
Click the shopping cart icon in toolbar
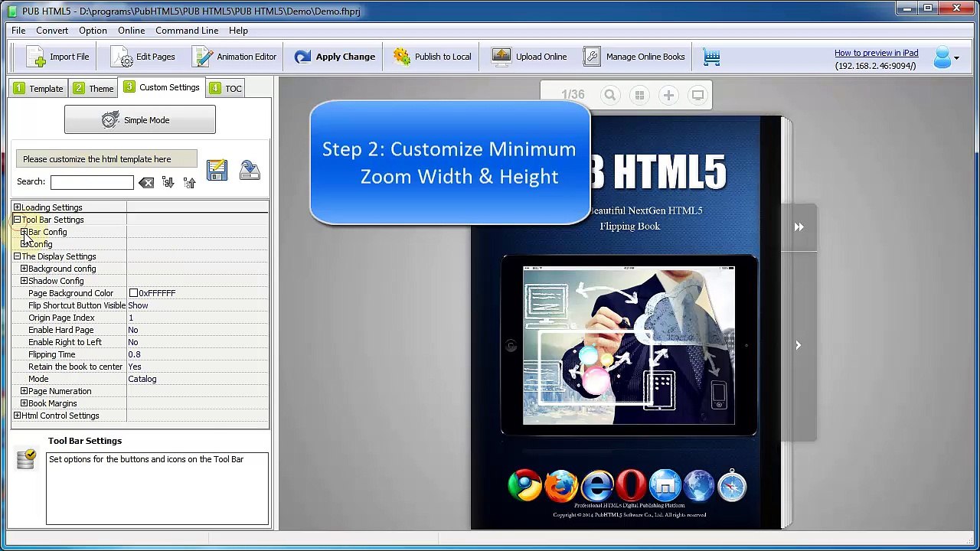[711, 57]
